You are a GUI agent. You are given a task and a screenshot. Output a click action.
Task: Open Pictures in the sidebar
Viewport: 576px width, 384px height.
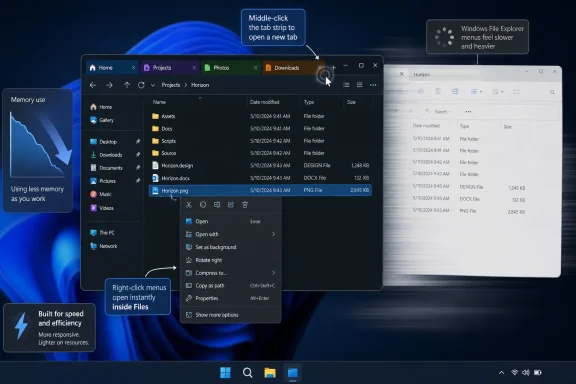coord(103,181)
